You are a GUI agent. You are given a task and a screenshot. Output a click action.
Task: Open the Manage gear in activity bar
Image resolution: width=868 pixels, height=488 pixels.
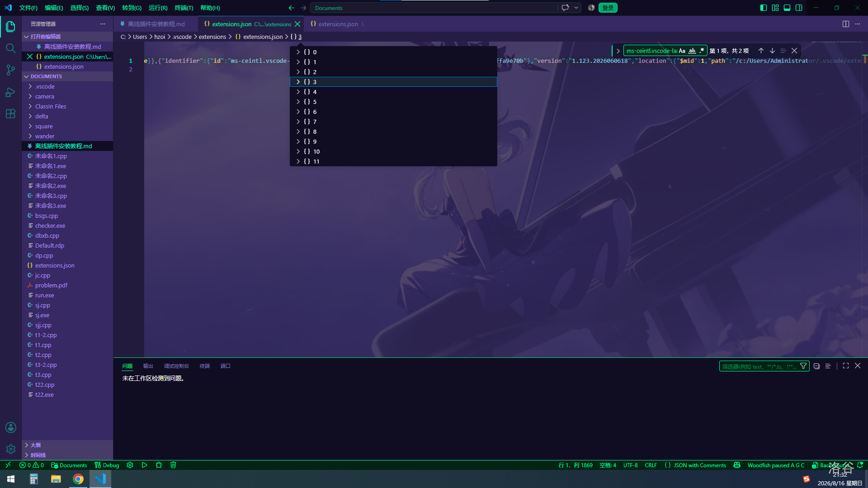point(11,449)
